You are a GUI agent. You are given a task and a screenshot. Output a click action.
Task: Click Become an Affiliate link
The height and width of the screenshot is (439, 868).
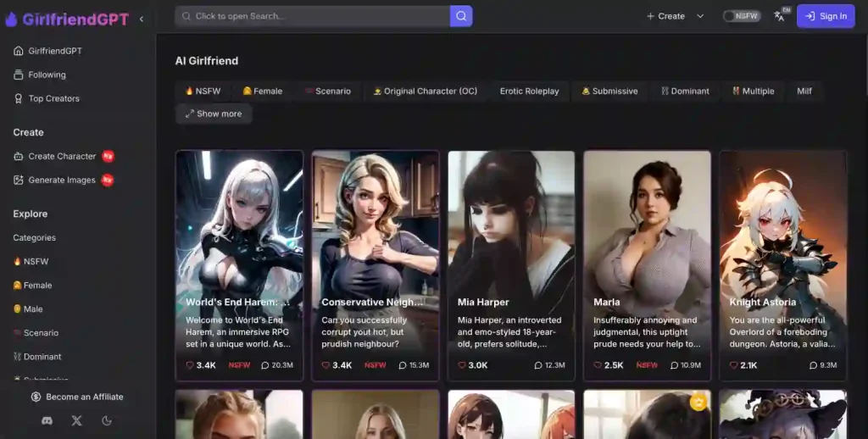[x=77, y=397]
